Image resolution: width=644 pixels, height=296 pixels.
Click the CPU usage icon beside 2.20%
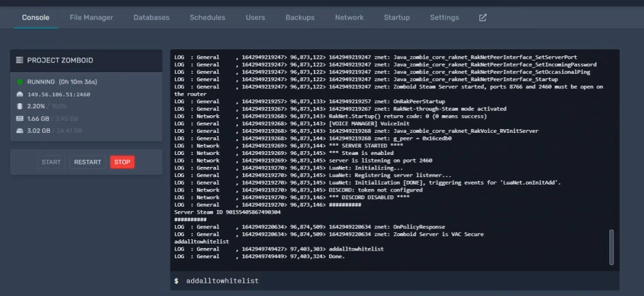point(19,106)
